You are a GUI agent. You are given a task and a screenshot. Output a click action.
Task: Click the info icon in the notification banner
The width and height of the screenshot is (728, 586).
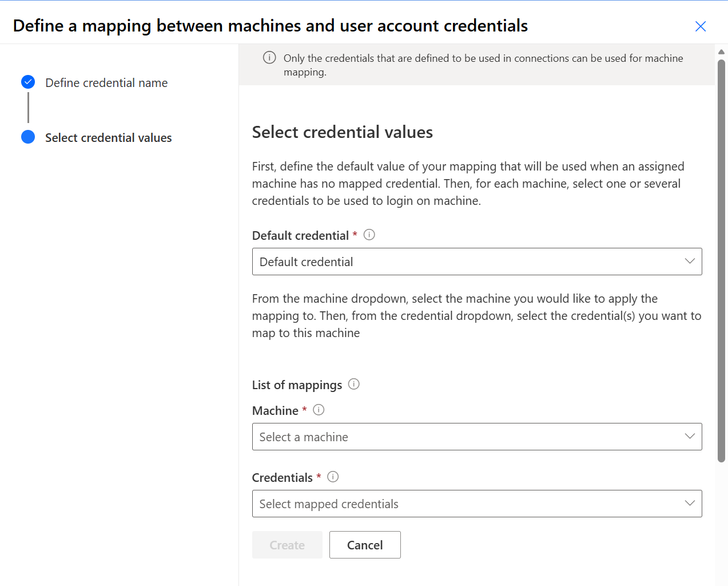click(269, 58)
